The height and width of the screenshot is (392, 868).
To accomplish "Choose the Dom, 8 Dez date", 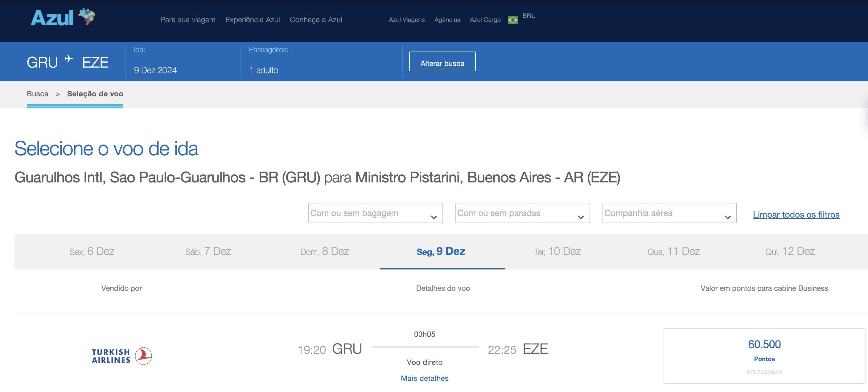I will tap(324, 252).
